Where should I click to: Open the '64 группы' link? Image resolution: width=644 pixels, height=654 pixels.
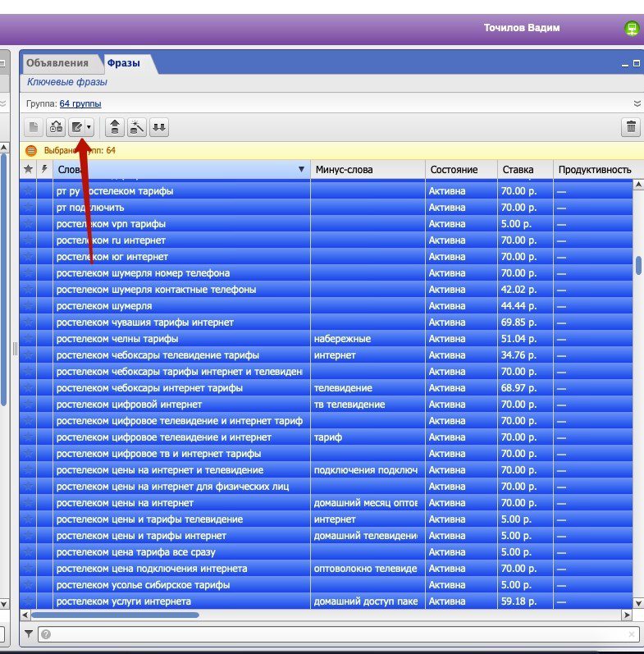(80, 104)
